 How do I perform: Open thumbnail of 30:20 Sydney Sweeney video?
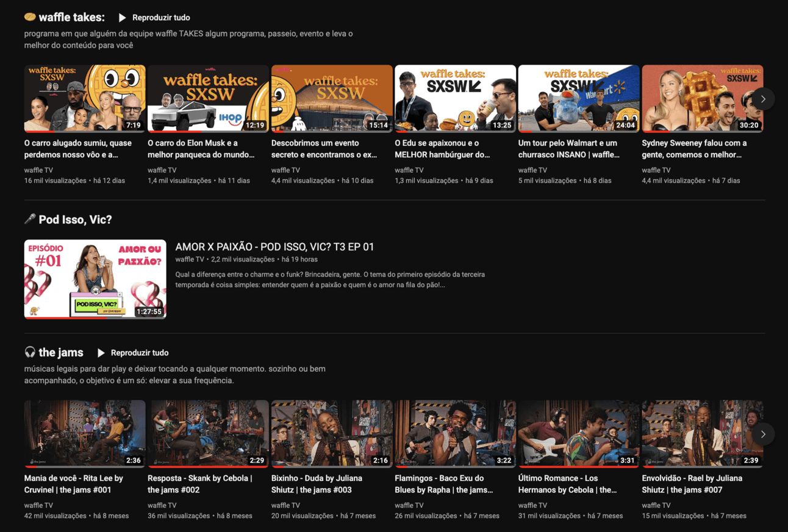(x=703, y=99)
